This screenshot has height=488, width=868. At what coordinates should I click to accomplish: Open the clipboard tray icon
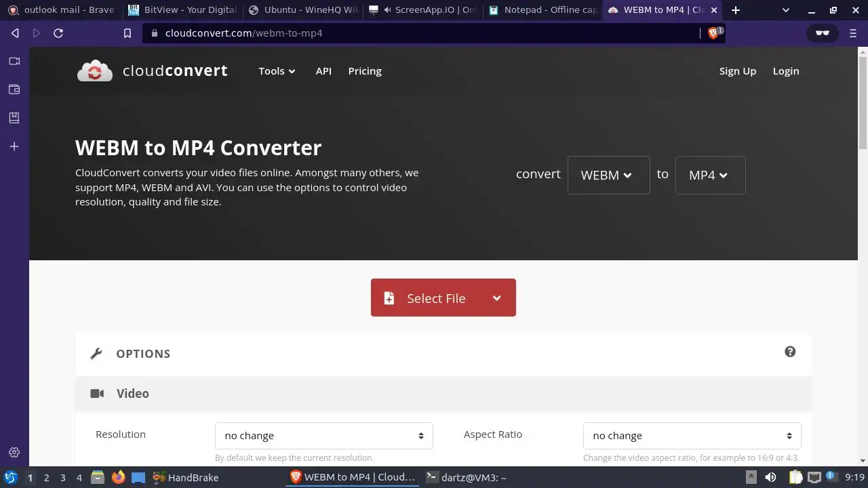pos(795,477)
